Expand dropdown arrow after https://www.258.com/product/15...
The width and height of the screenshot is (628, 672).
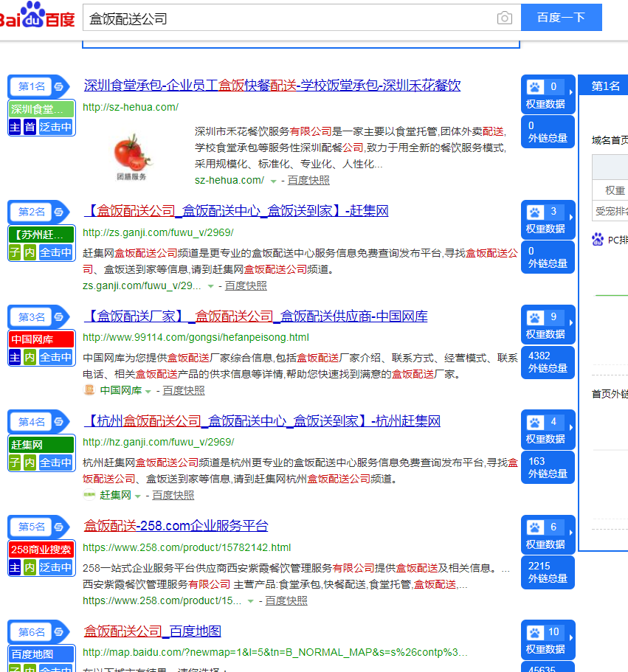pos(251,601)
